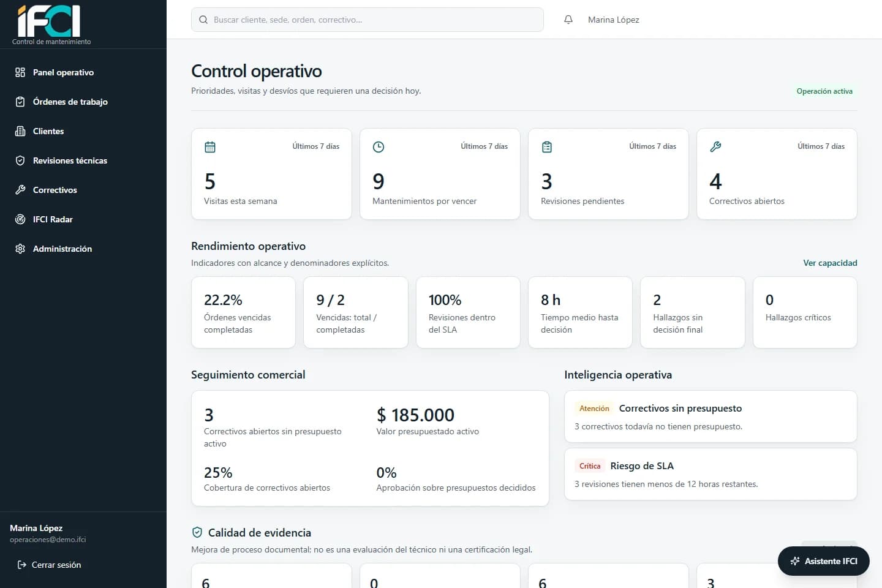Click the Panel operativo grid icon

(x=20, y=72)
